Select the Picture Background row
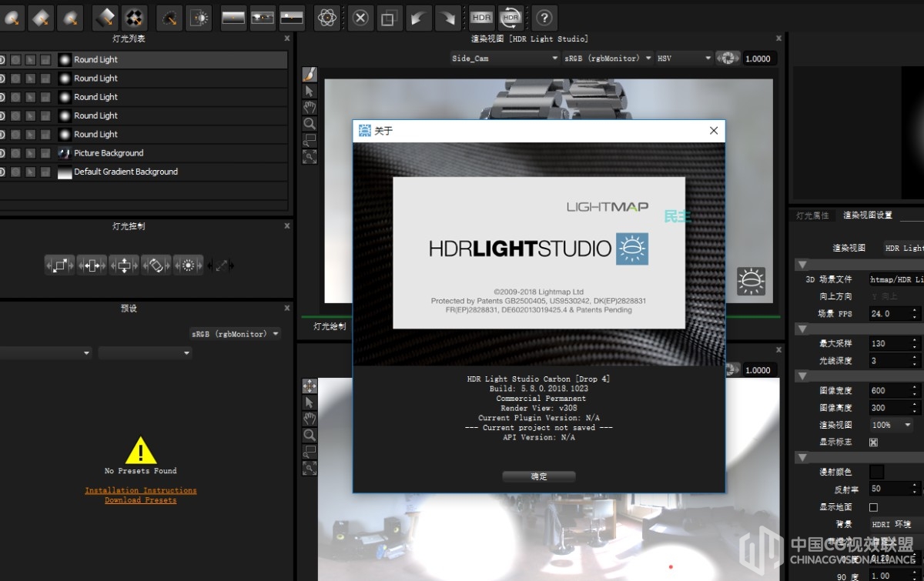This screenshot has height=581, width=924. point(144,153)
